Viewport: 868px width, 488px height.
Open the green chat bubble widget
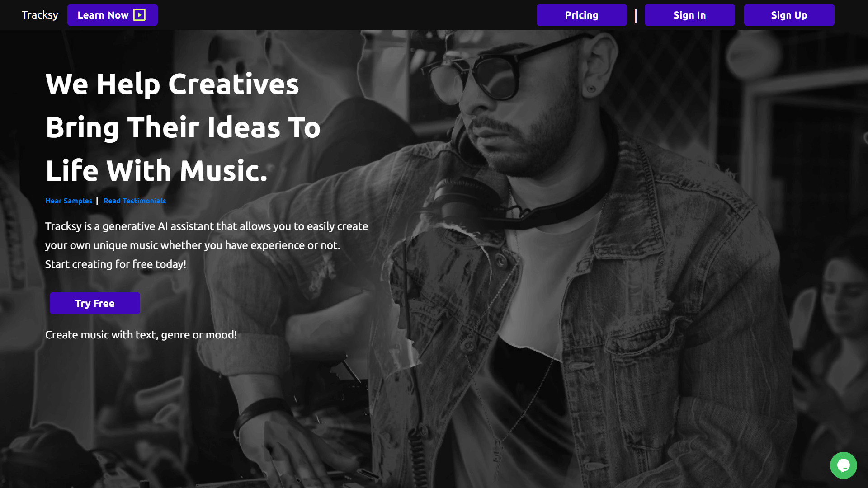click(843, 465)
